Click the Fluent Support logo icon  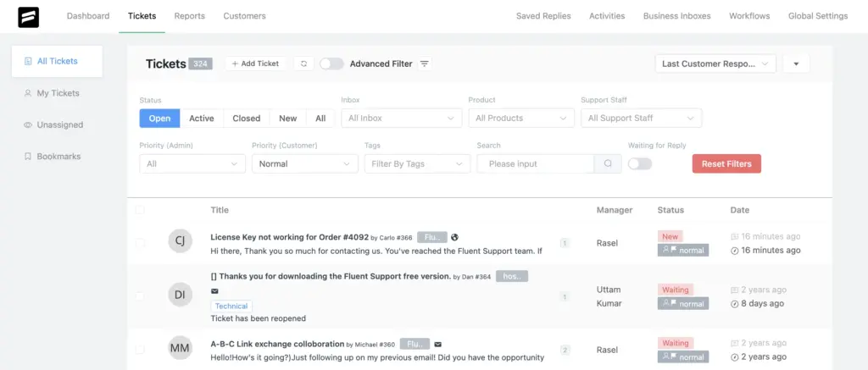click(x=28, y=17)
